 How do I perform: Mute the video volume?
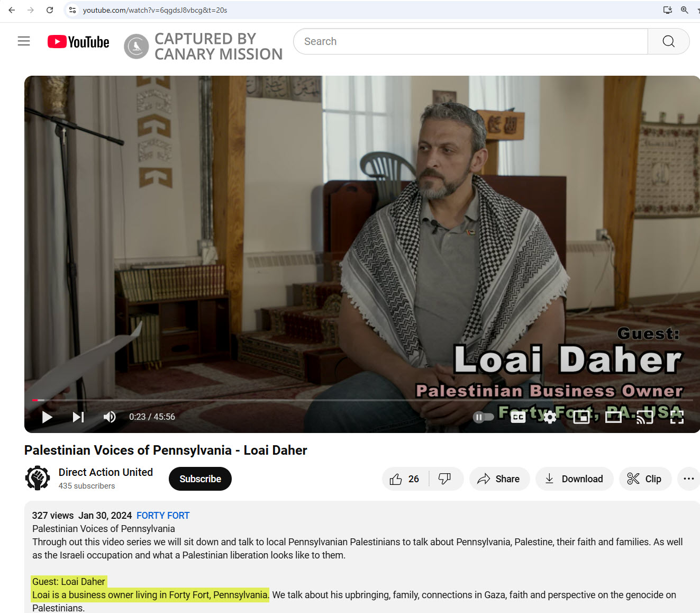pos(110,417)
